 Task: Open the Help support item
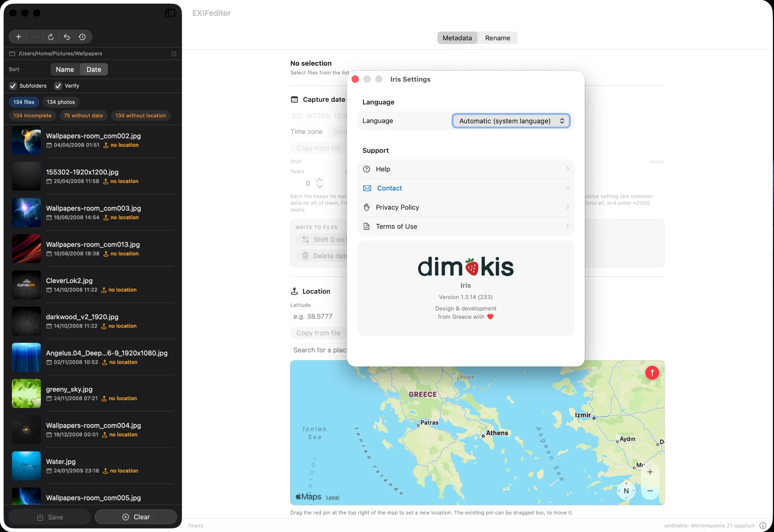466,169
